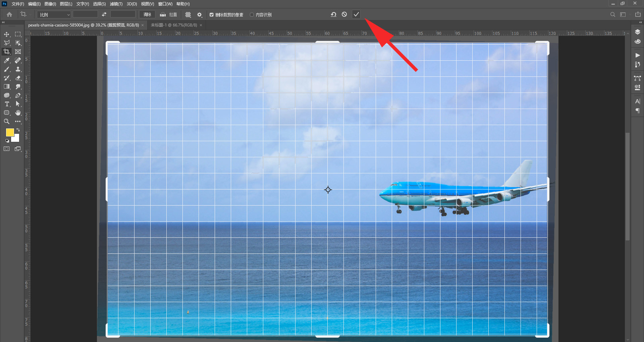644x342 pixels.
Task: Select the Object Selection tool
Action: 18,43
